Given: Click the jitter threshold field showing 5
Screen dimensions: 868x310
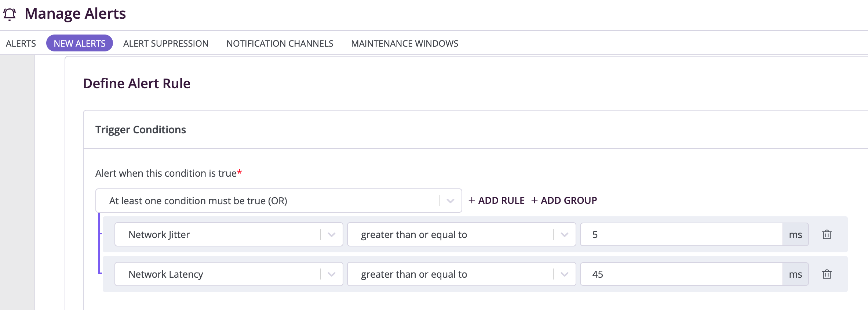Looking at the screenshot, I should click(x=682, y=234).
